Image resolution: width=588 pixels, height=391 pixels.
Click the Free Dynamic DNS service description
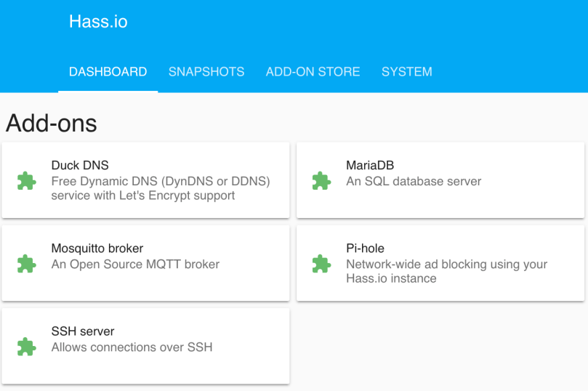tap(160, 188)
